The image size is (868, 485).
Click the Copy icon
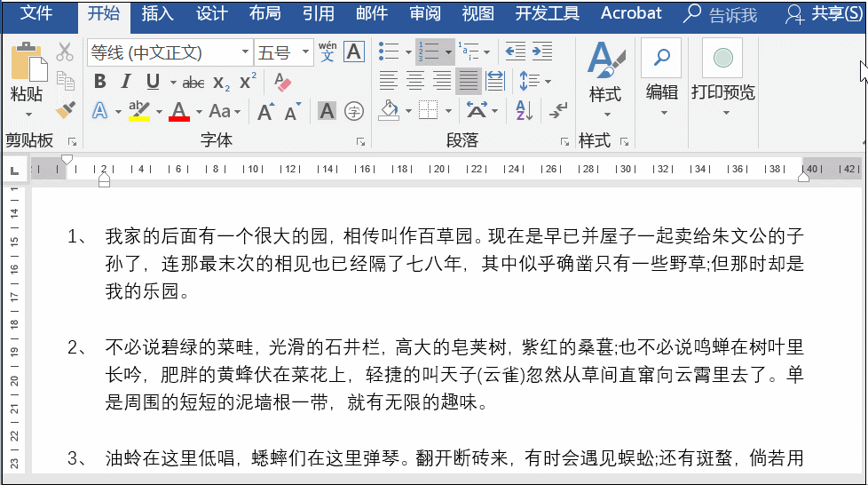(x=66, y=81)
